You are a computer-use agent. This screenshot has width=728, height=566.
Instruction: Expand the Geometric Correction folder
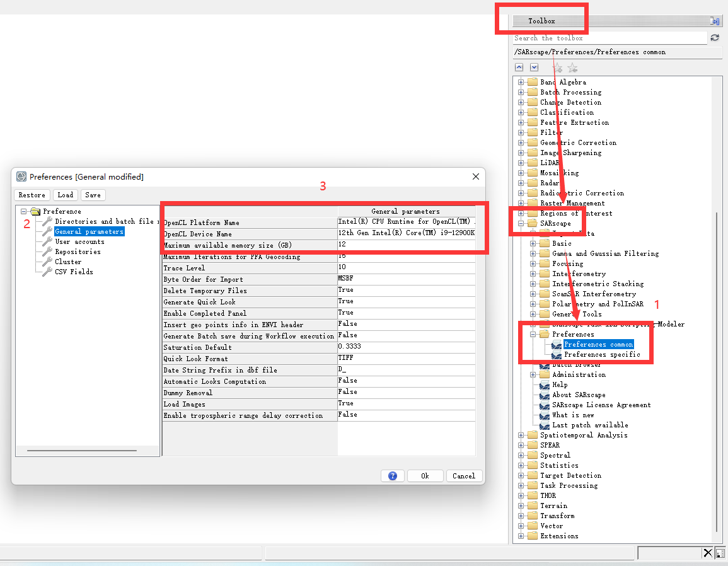521,142
